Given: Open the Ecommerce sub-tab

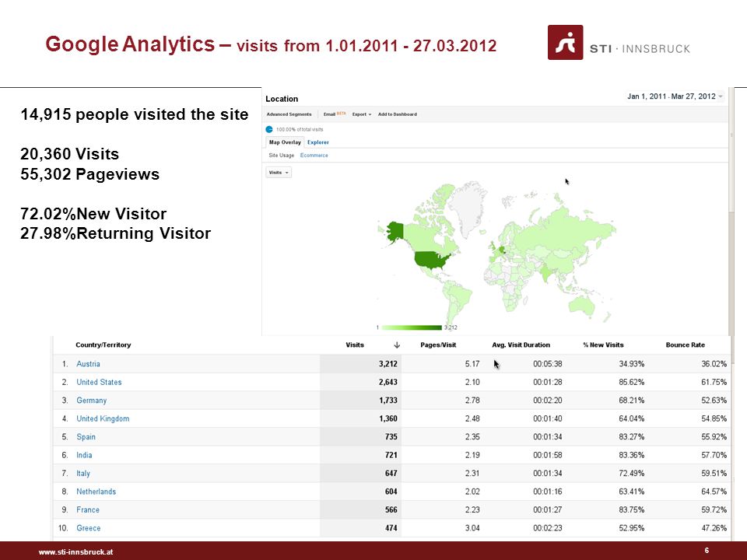Looking at the screenshot, I should coord(314,156).
